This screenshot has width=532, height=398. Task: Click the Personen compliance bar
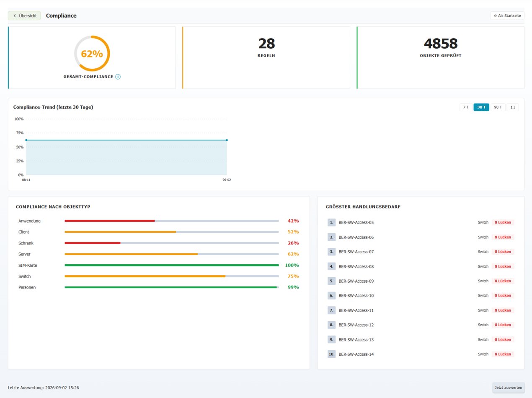click(x=171, y=287)
